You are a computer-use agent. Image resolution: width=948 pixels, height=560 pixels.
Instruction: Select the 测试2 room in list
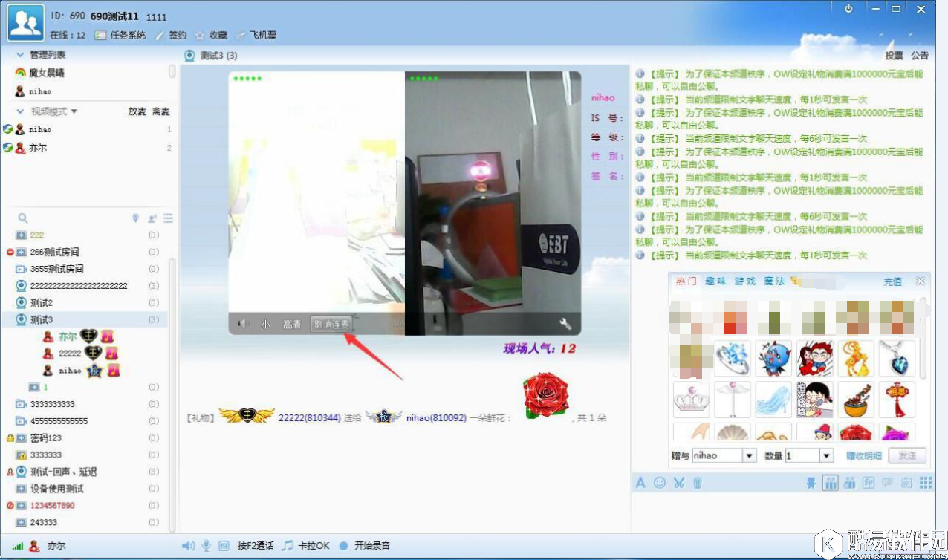tap(42, 303)
